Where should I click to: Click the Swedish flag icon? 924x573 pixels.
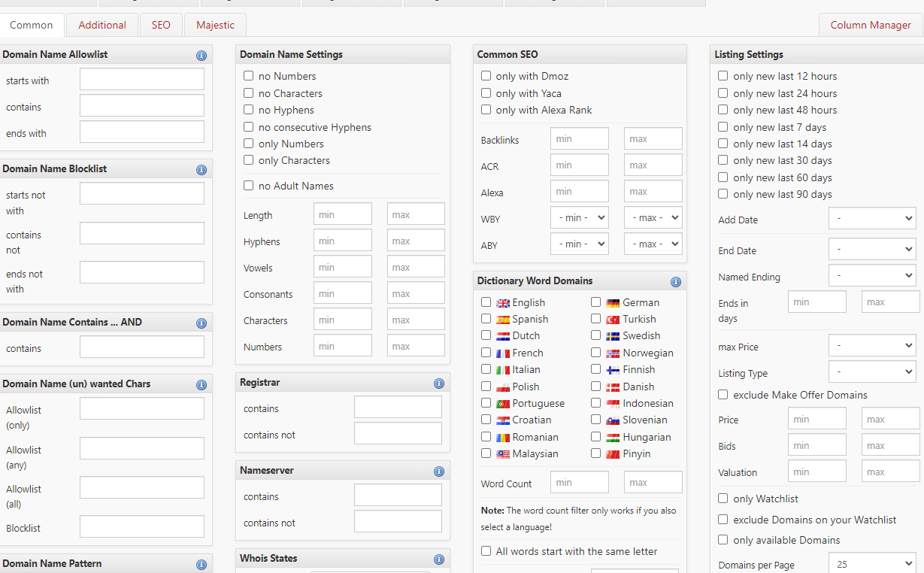(x=613, y=336)
